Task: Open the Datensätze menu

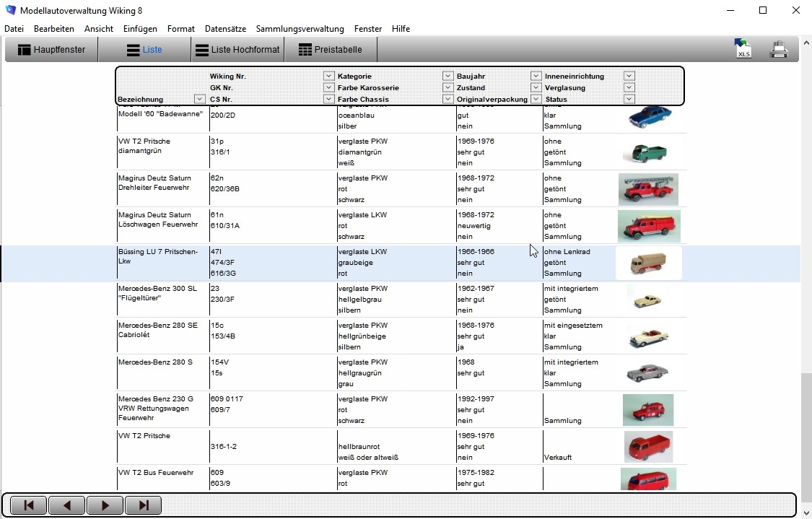Action: tap(225, 29)
